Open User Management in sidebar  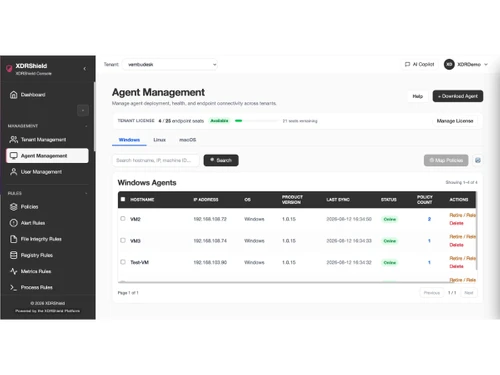coord(47,172)
